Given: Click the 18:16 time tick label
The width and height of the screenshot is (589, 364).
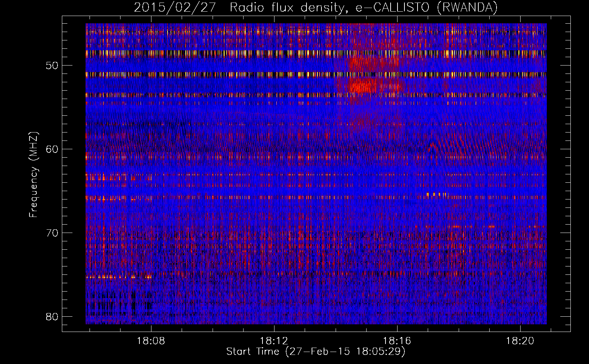Looking at the screenshot, I should (x=397, y=341).
